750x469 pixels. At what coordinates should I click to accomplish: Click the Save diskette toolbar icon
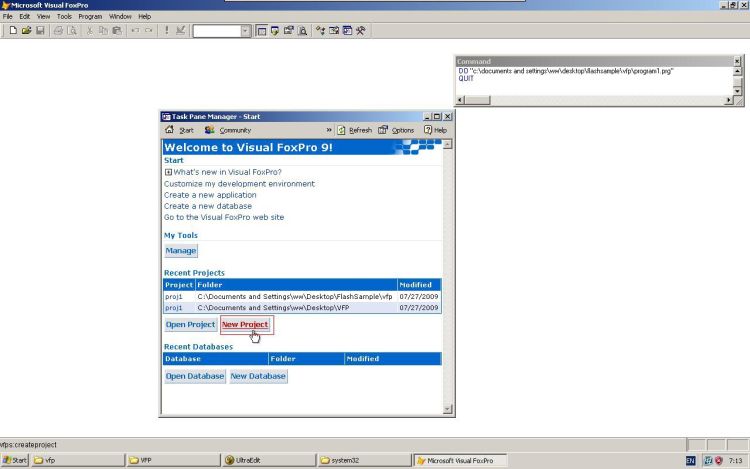(x=40, y=31)
